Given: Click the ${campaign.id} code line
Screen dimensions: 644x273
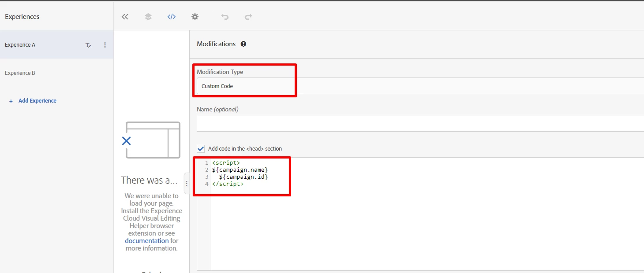Looking at the screenshot, I should [243, 177].
